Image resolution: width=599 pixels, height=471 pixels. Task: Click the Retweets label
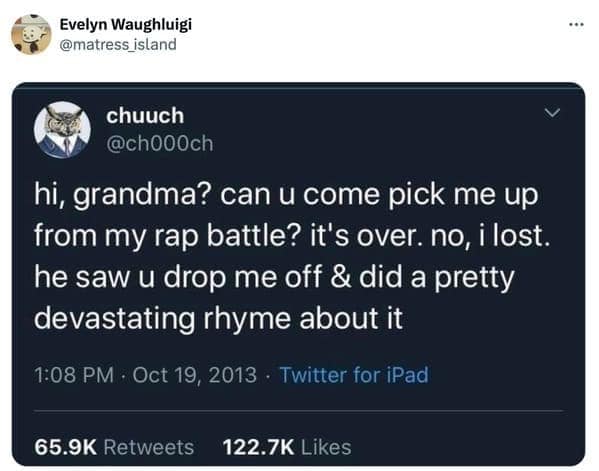point(149,447)
